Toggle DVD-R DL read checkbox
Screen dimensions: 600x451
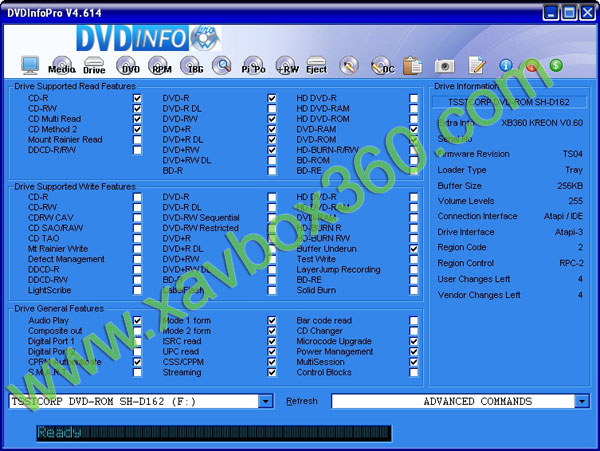click(x=272, y=109)
